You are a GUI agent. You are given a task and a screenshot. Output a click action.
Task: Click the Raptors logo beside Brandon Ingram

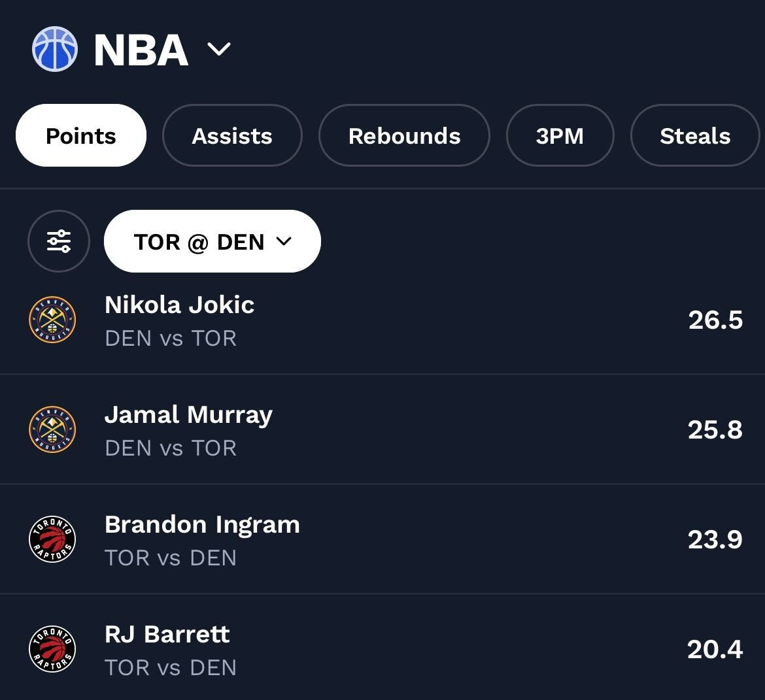(53, 540)
